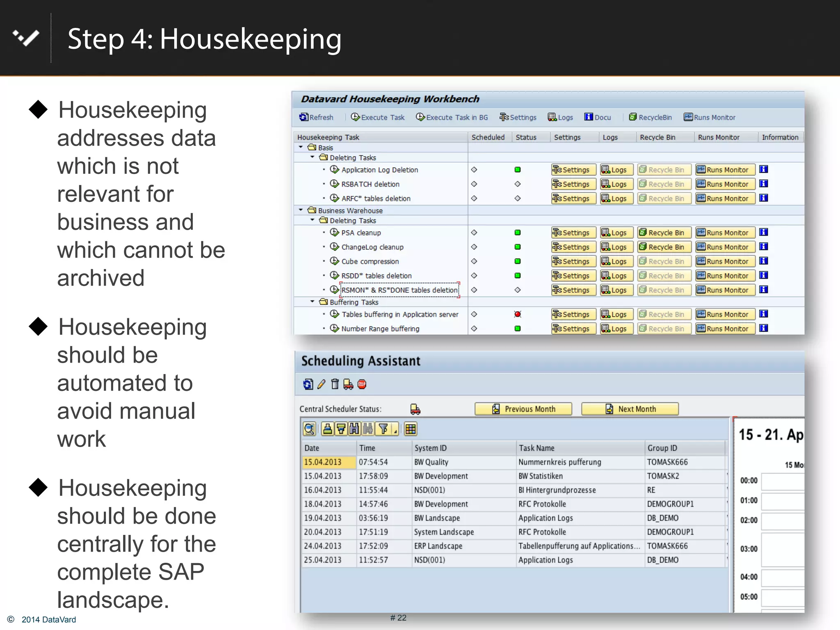
Task: Collapse the Basis tree node
Action: [x=301, y=147]
